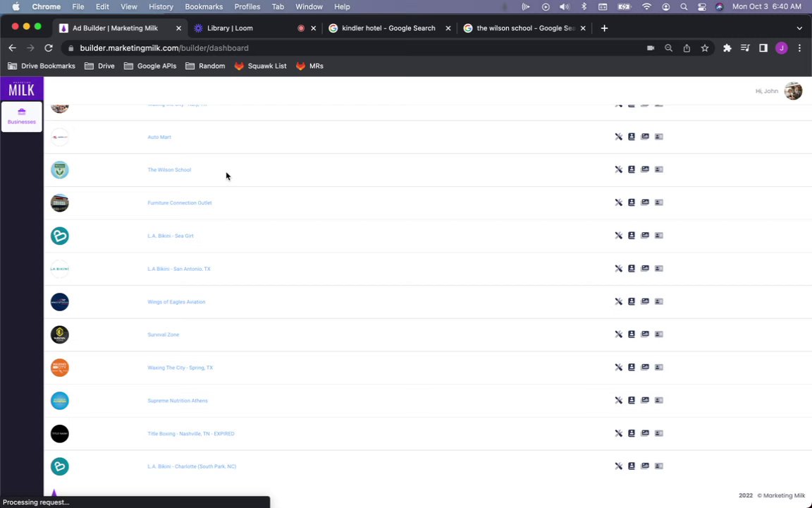Screen dimensions: 812x508
Task: Open tools icon for Wings of Eagles Aviation
Action: pyautogui.click(x=618, y=302)
